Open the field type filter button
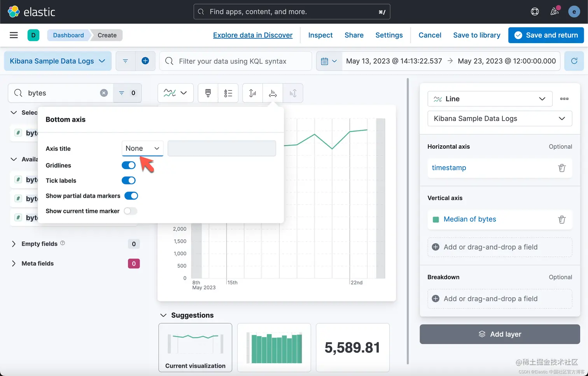The image size is (588, 376). 128,93
